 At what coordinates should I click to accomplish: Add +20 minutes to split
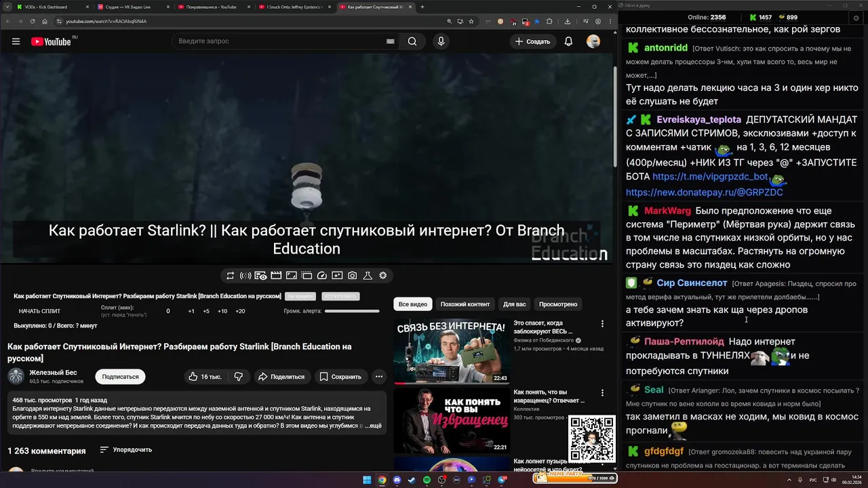[x=240, y=311]
